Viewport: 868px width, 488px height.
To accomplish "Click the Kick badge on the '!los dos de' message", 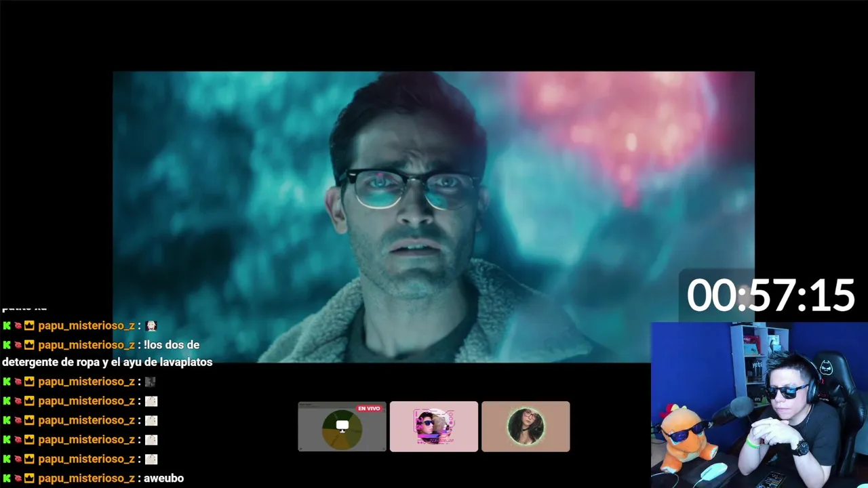I will click(x=7, y=345).
